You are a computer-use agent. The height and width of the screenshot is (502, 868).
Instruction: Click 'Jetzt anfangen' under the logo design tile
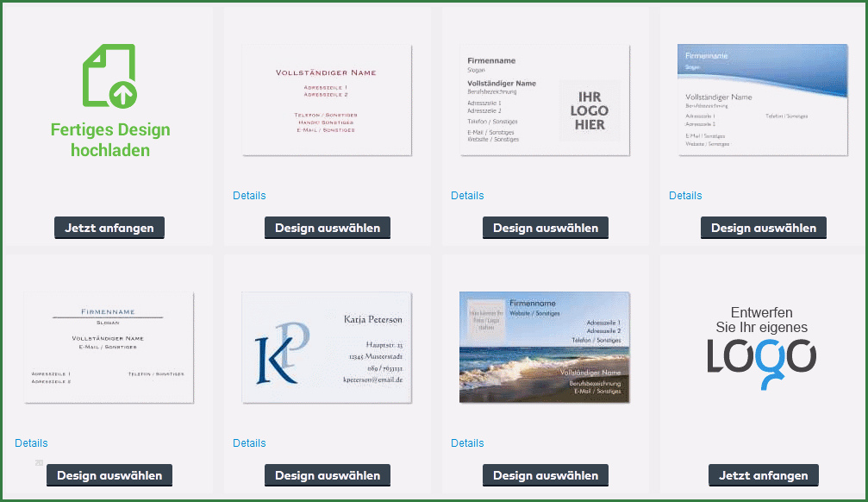tap(764, 475)
